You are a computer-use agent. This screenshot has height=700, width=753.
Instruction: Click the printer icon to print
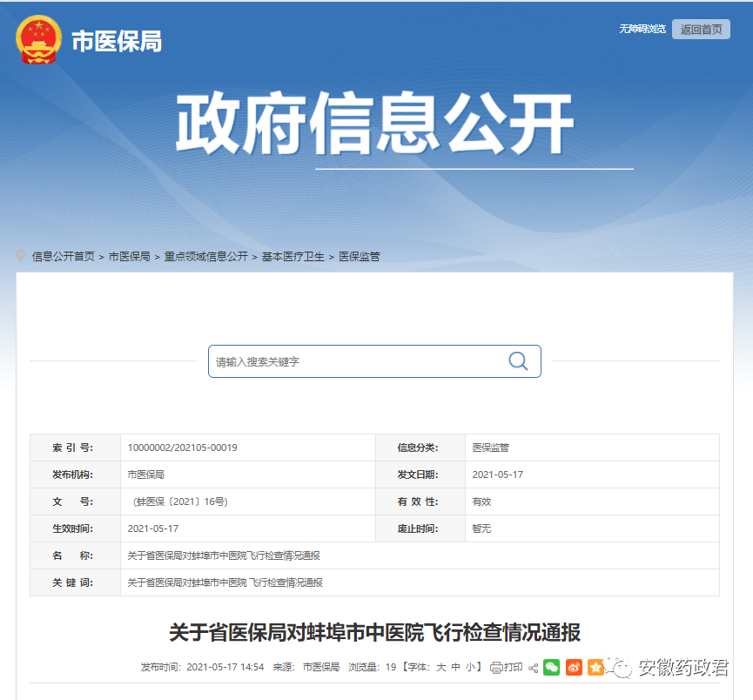click(x=496, y=668)
